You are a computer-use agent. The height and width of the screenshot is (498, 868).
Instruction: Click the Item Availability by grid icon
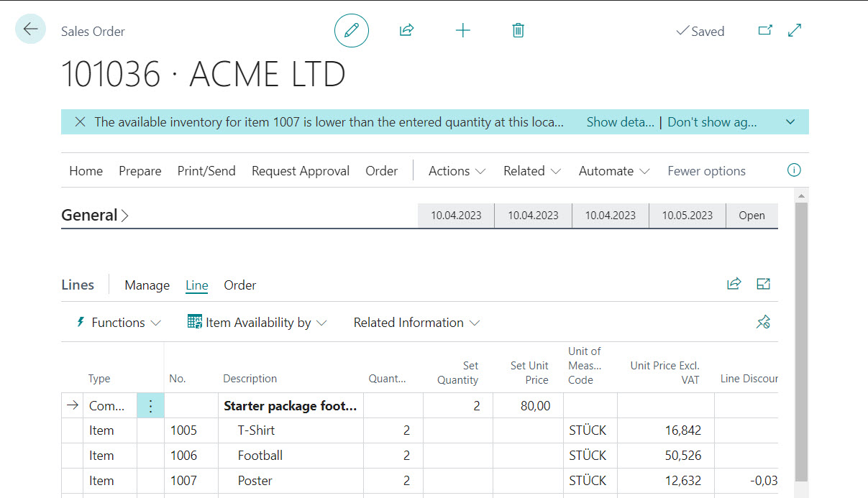tap(194, 322)
